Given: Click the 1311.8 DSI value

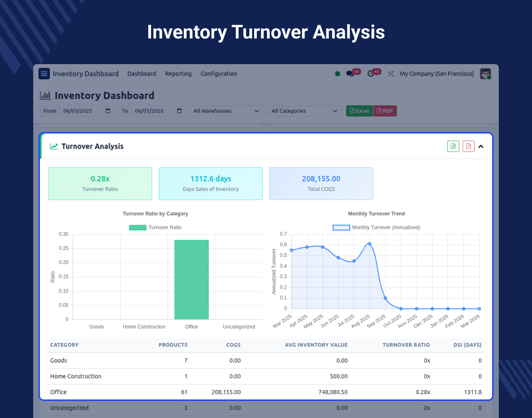Looking at the screenshot, I should 473,392.
